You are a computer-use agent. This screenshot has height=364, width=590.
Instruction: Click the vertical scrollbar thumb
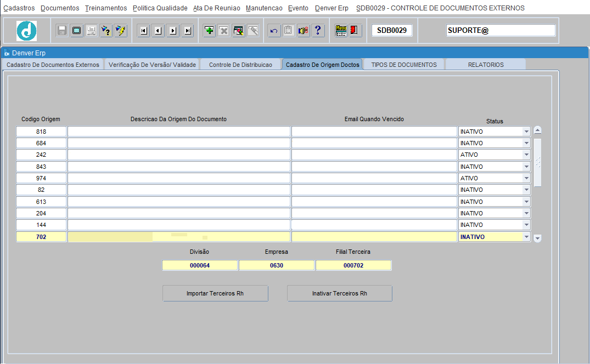[x=538, y=162]
